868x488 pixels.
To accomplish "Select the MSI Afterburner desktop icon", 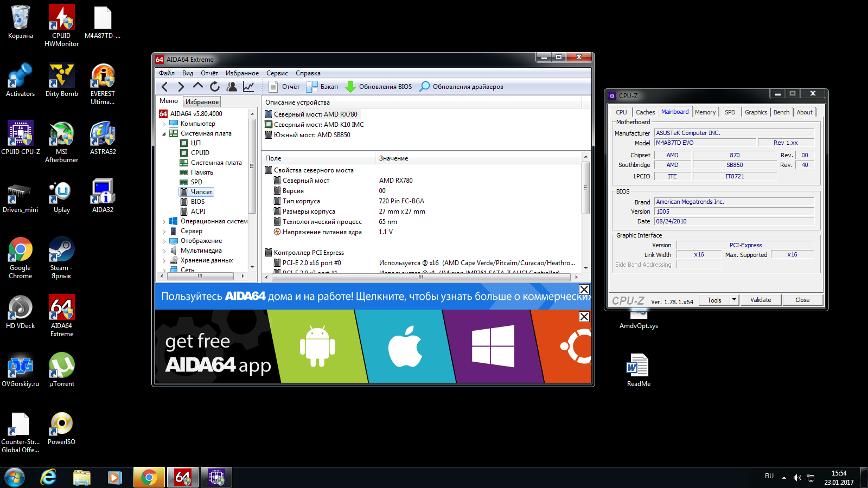I will (61, 142).
